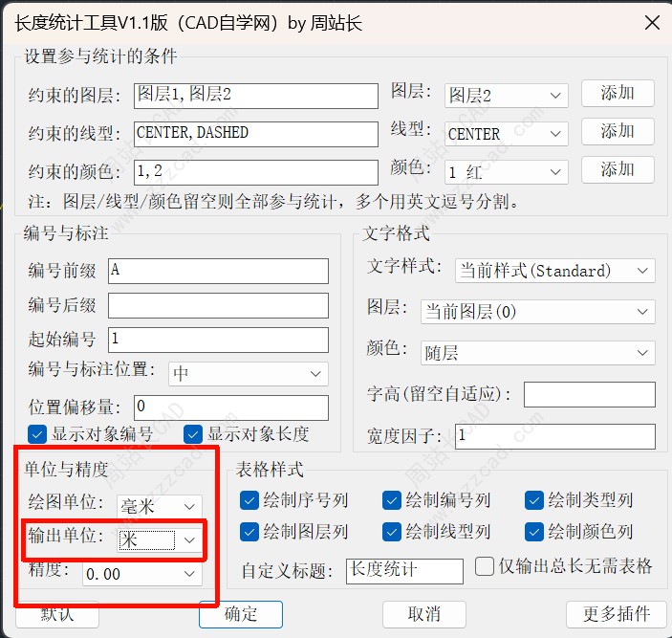Enable 仅输出总长无需表格 checkbox
The image size is (672, 638).
point(484,566)
